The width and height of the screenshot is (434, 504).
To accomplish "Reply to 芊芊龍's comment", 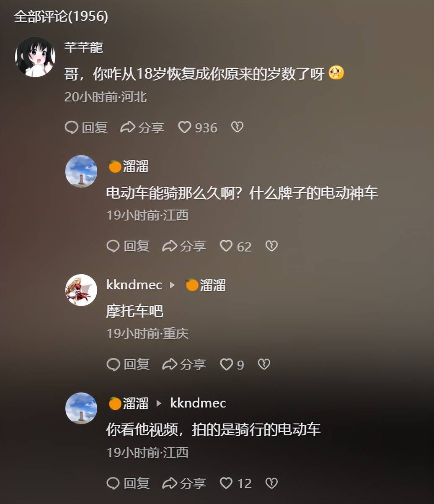I will 86,127.
